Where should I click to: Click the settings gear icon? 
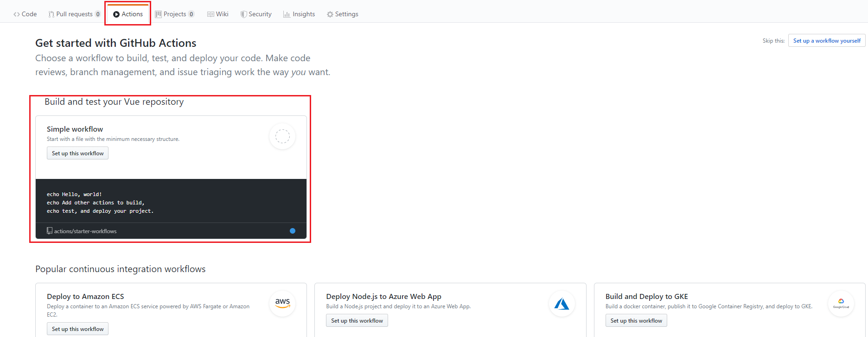pyautogui.click(x=330, y=14)
